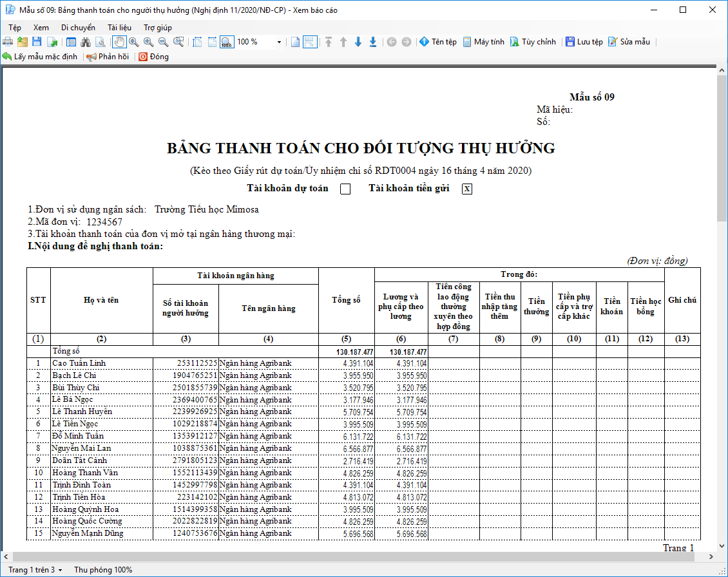Open the zoom percentage dropdown
Image resolution: width=728 pixels, height=577 pixels.
coord(279,42)
